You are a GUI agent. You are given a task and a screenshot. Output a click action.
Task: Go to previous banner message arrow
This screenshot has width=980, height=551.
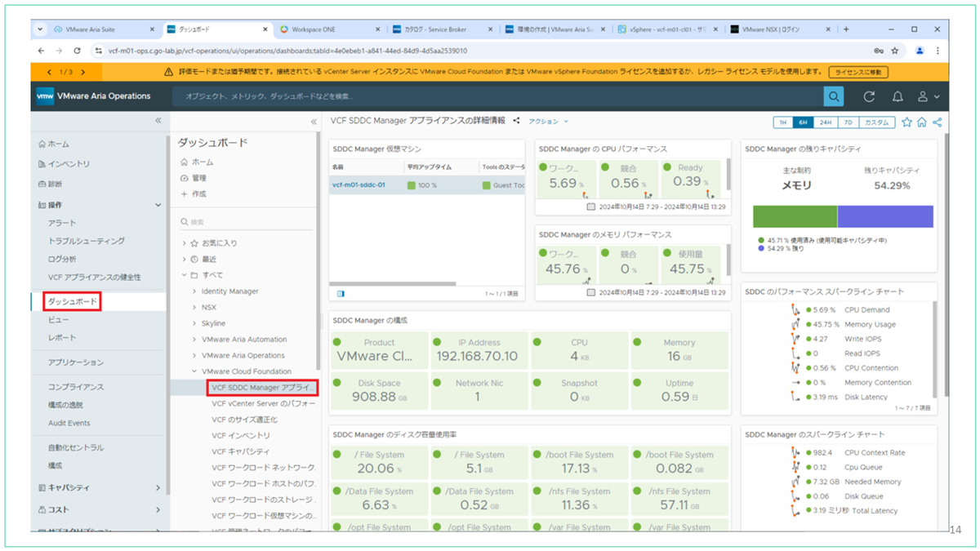(x=49, y=72)
